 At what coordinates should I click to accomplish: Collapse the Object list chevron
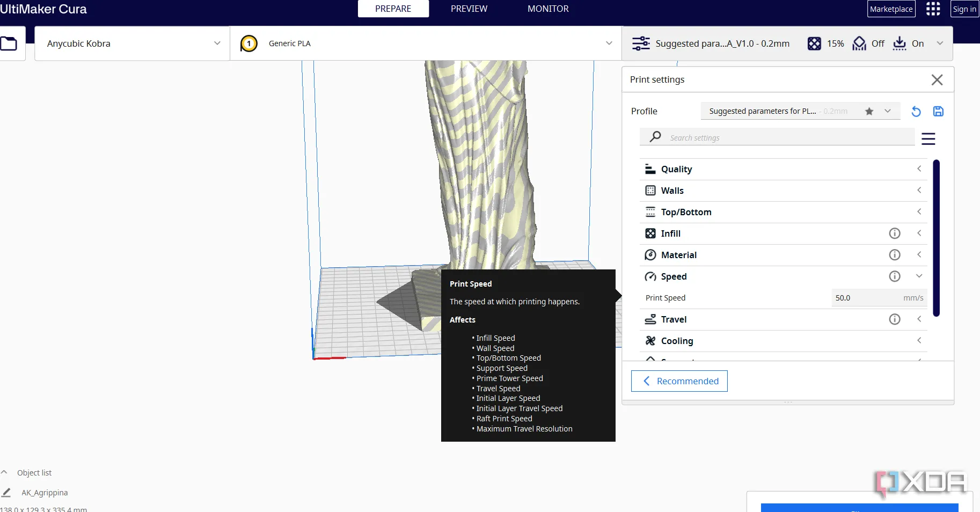point(4,472)
